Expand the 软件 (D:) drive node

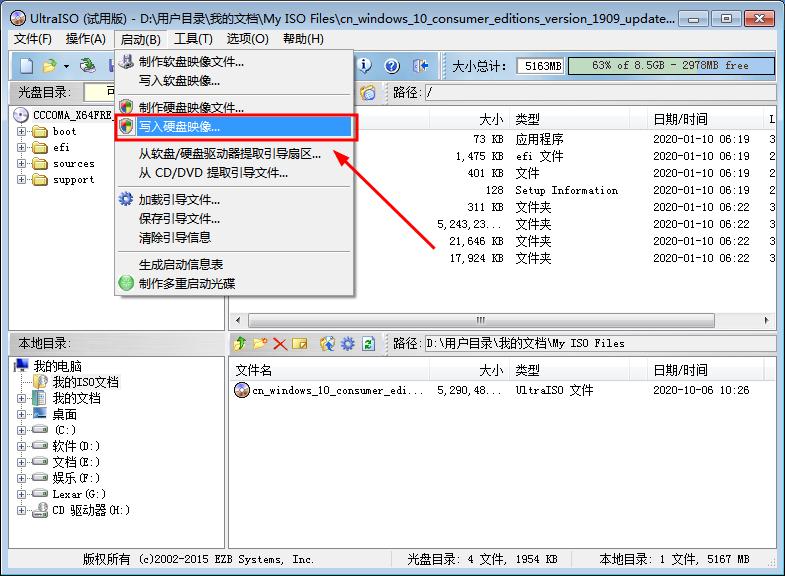[x=21, y=446]
